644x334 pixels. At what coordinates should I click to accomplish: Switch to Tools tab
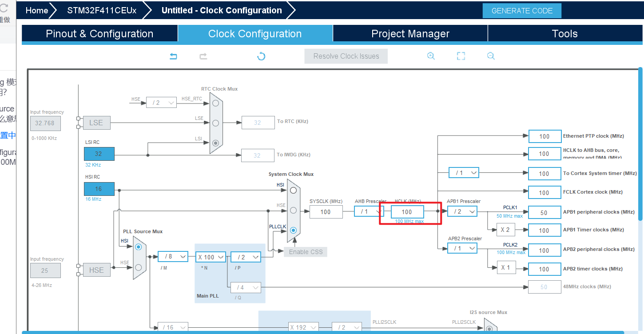(x=564, y=34)
